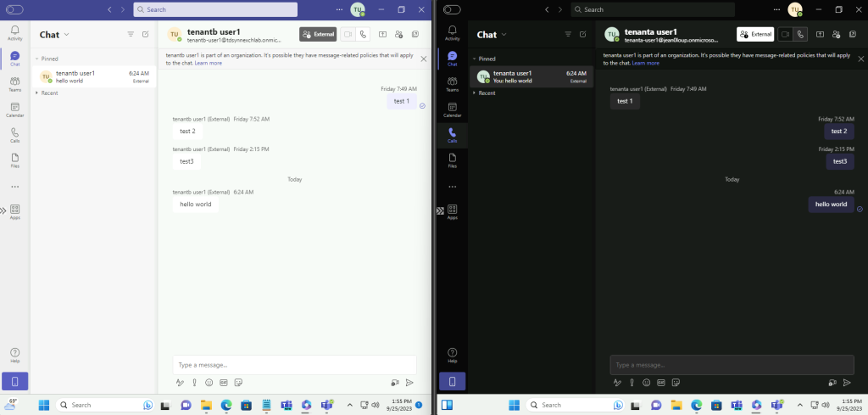Screen dimensions: 868x415
Task: Open Apps in light-theme Teams sidebar
Action: click(15, 212)
